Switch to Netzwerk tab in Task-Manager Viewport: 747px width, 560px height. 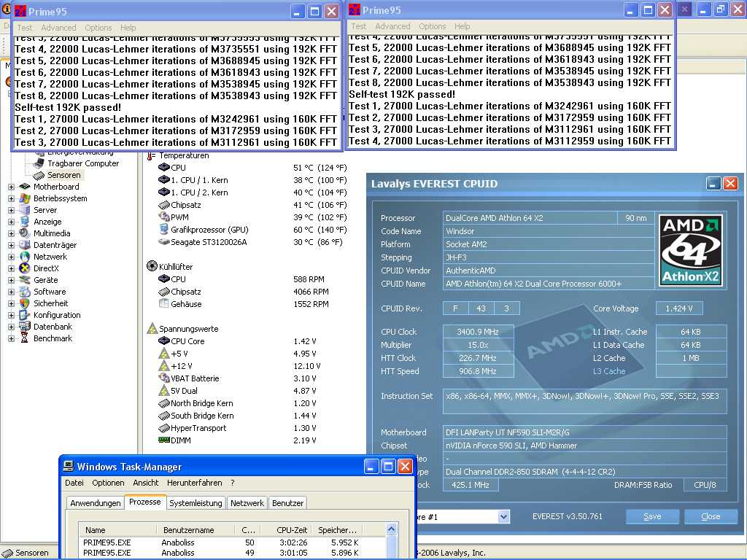click(247, 503)
